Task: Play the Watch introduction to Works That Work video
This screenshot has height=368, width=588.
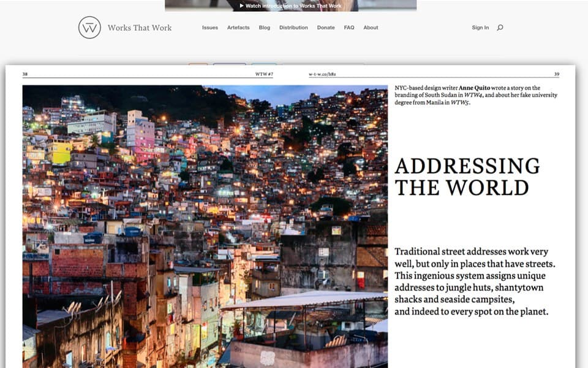Action: click(x=290, y=6)
